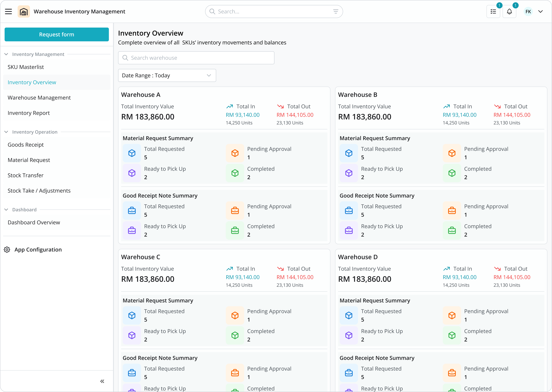Open the notifications bell icon

[509, 12]
